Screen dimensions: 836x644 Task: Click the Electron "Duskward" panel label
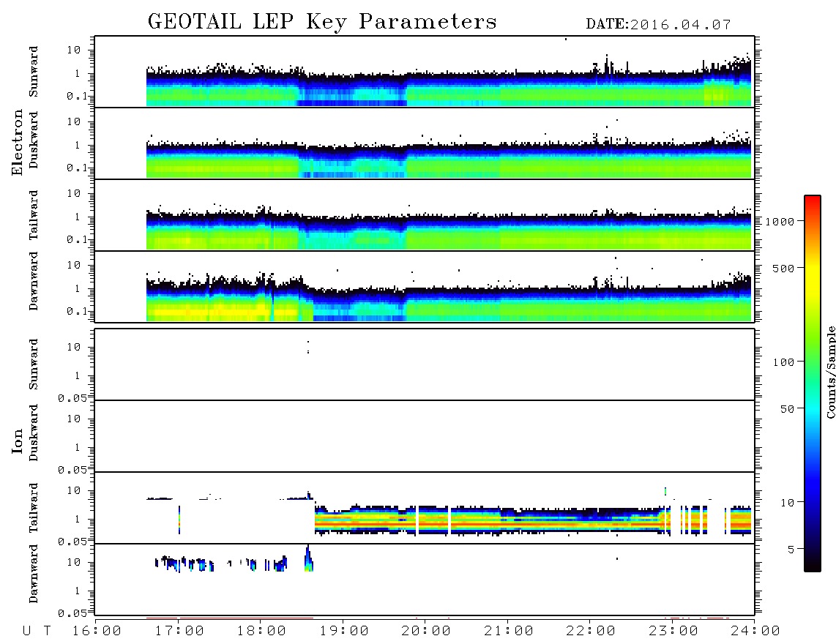(x=34, y=140)
